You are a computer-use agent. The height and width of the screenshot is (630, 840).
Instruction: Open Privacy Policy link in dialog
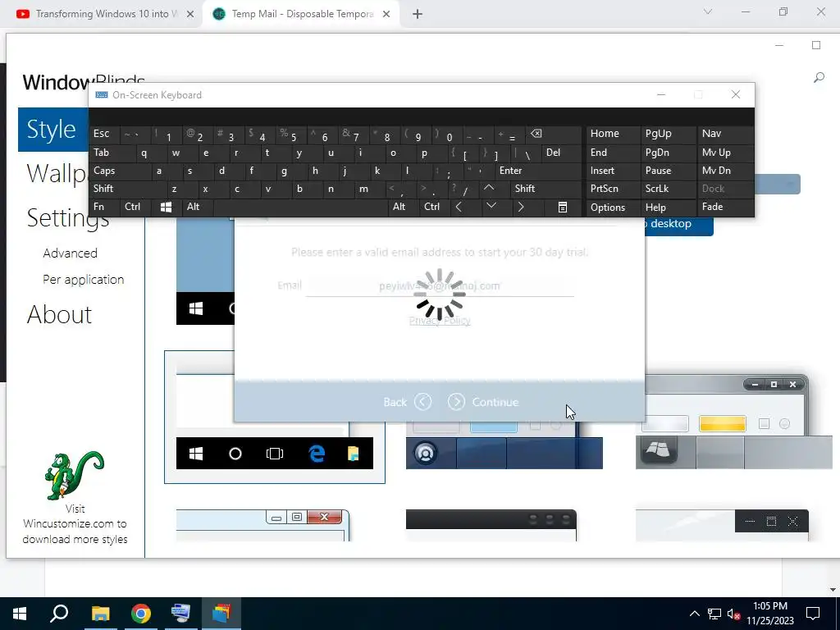pyautogui.click(x=440, y=321)
